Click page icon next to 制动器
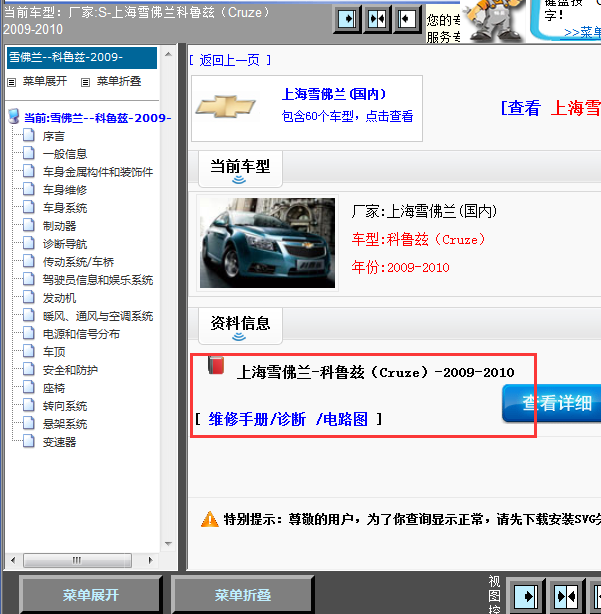The width and height of the screenshot is (601, 614). tap(29, 225)
